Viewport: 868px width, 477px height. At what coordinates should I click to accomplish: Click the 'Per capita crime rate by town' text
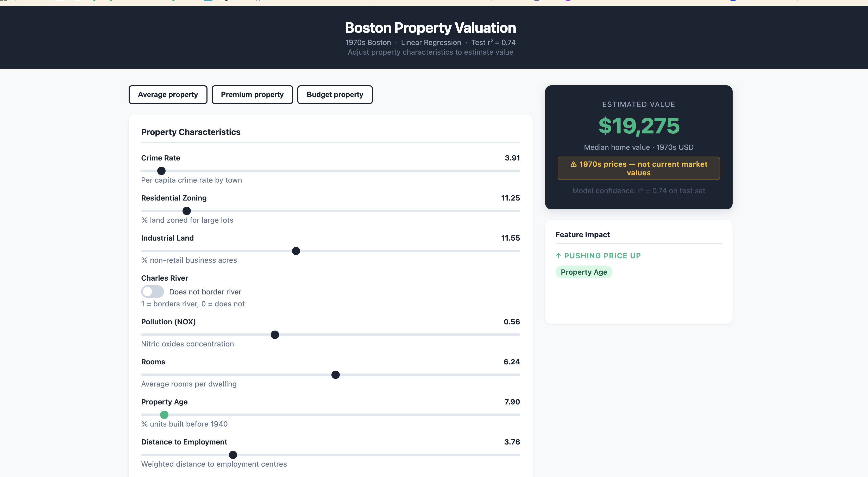coord(191,180)
